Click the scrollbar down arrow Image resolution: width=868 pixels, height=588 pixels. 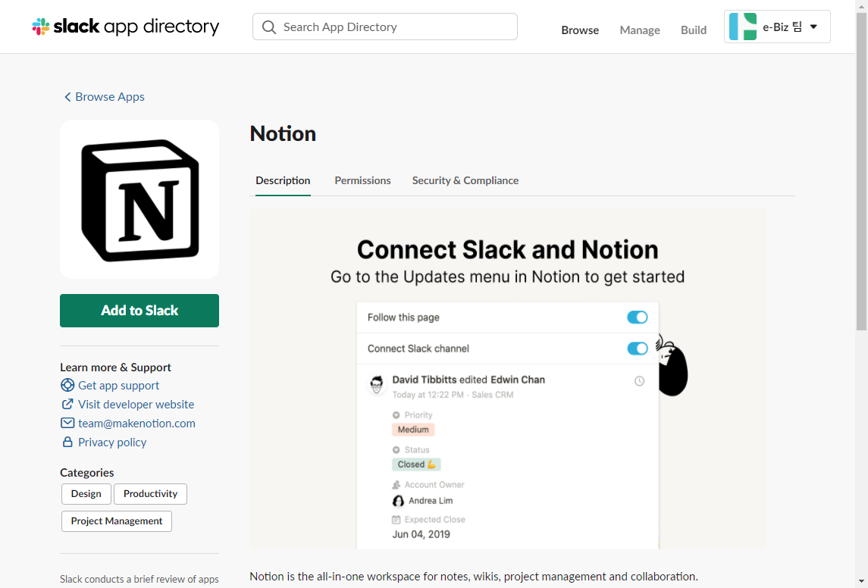[x=862, y=582]
